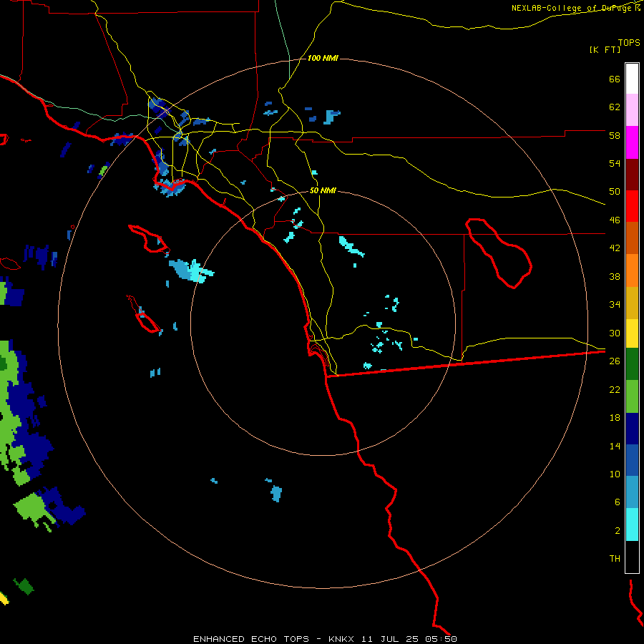Click the legend value '46'
The width and height of the screenshot is (644, 644).
click(615, 220)
